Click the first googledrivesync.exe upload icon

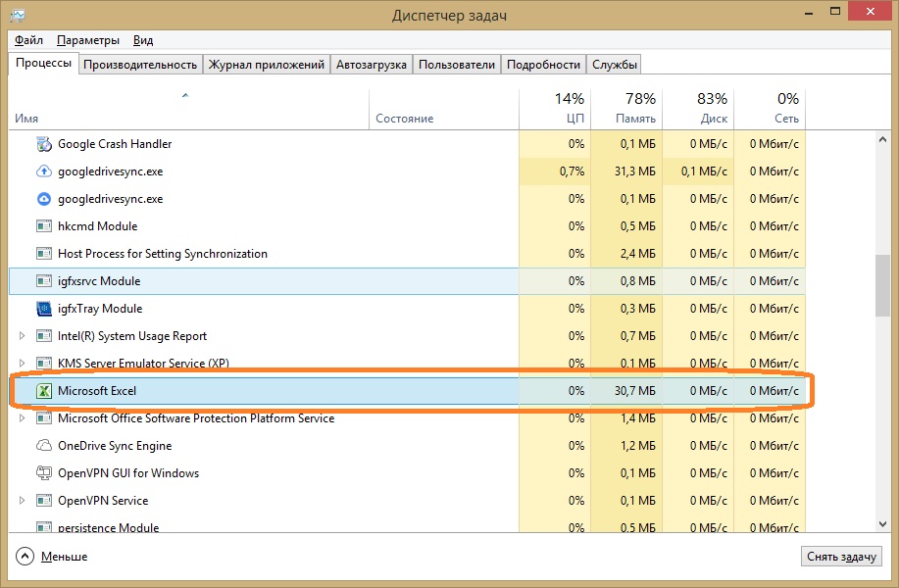coord(43,171)
